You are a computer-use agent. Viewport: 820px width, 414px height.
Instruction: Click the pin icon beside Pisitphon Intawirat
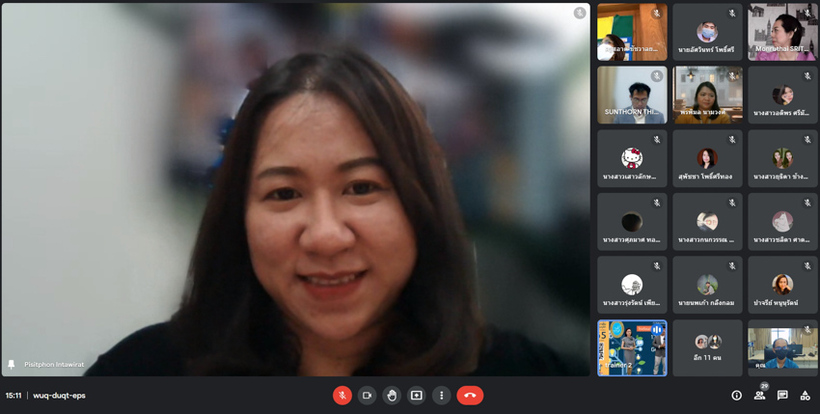pyautogui.click(x=11, y=364)
